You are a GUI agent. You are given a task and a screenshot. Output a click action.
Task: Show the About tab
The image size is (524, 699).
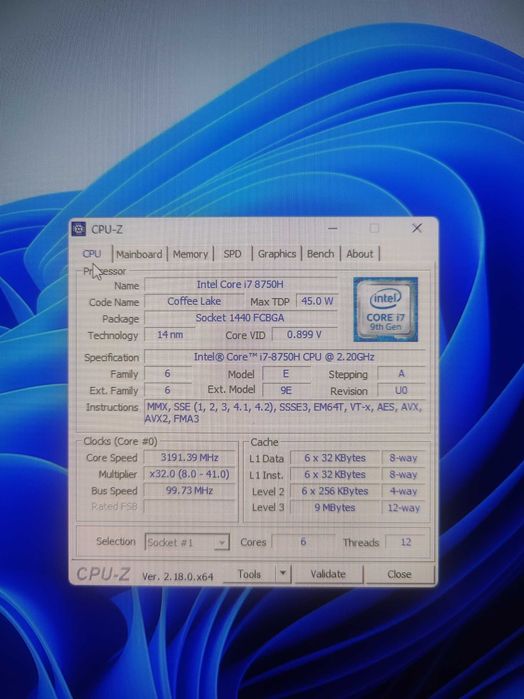(360, 254)
